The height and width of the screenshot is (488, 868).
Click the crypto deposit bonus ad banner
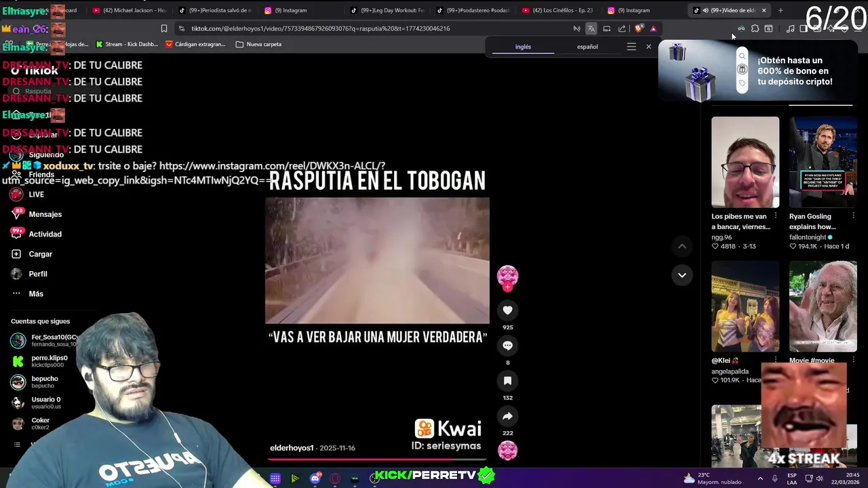click(757, 70)
